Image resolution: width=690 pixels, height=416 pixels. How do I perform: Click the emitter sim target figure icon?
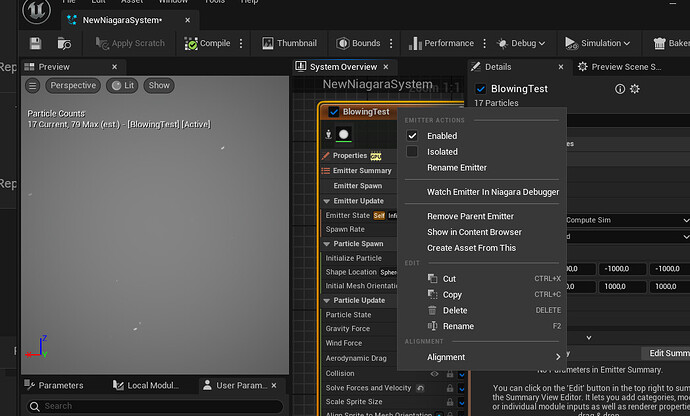328,134
